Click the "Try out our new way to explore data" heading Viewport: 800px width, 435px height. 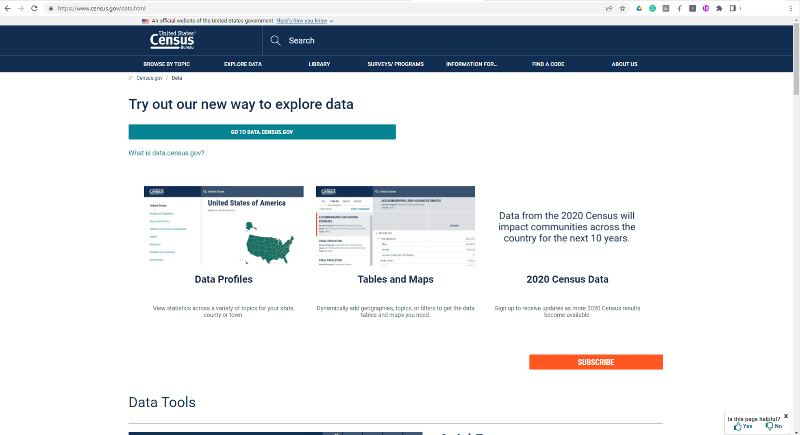pyautogui.click(x=241, y=104)
